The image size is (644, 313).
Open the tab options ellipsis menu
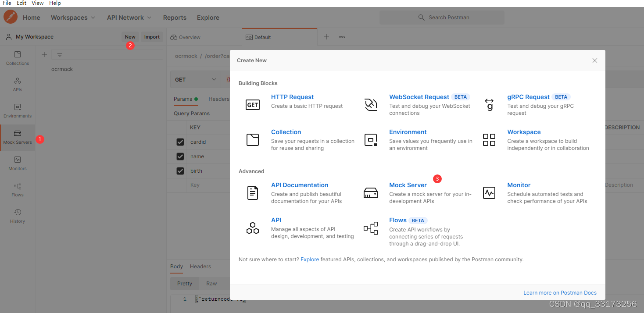pyautogui.click(x=342, y=37)
